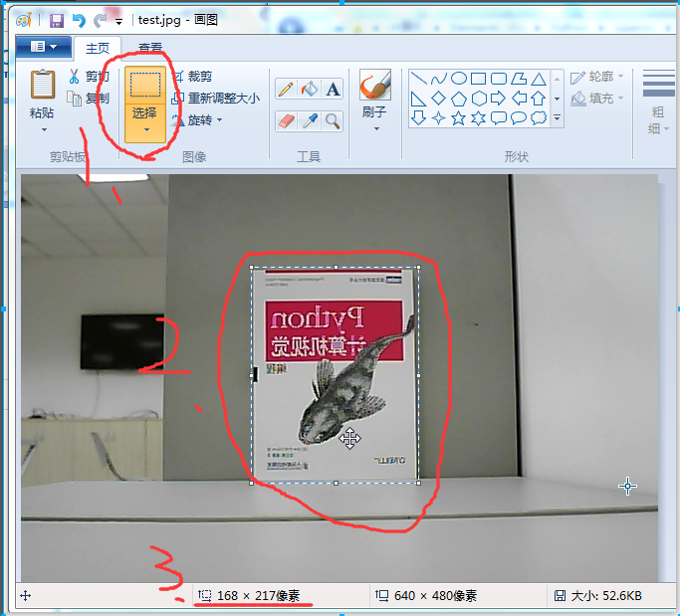This screenshot has height=616, width=680.
Task: Click the cursor position icon in status bar
Action: click(26, 596)
